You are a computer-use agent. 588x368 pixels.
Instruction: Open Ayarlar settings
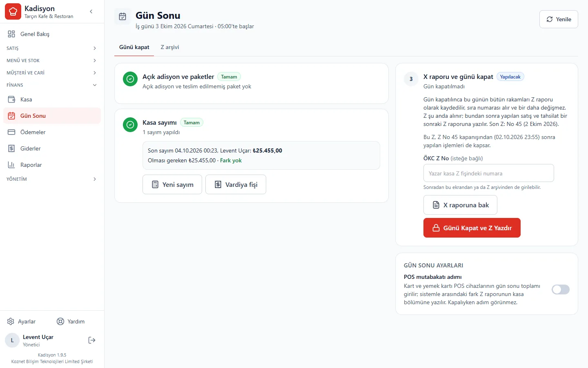(x=22, y=321)
